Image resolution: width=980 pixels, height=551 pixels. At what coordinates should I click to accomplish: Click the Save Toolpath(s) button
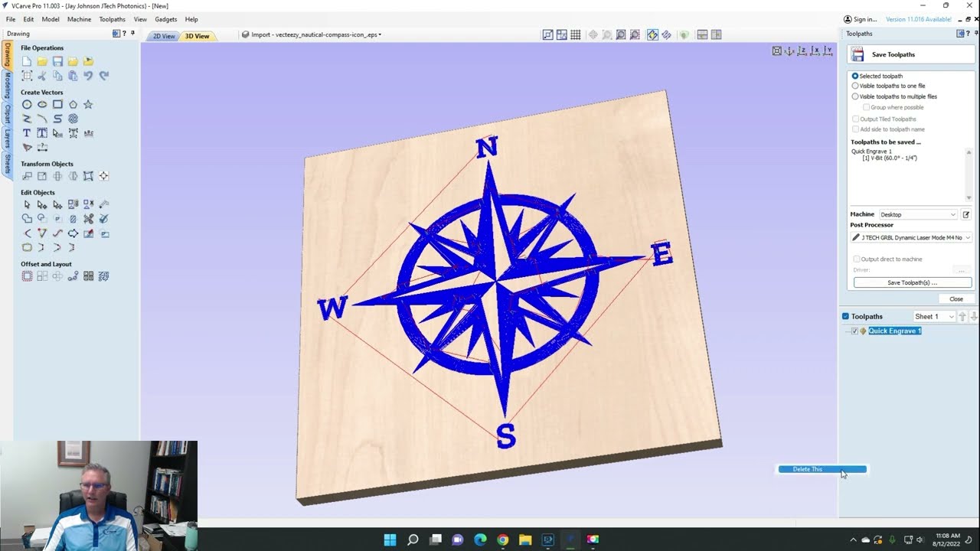(913, 282)
